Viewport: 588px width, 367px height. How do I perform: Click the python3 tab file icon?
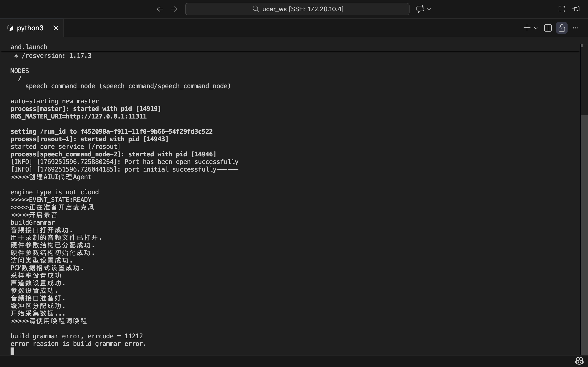pyautogui.click(x=10, y=28)
